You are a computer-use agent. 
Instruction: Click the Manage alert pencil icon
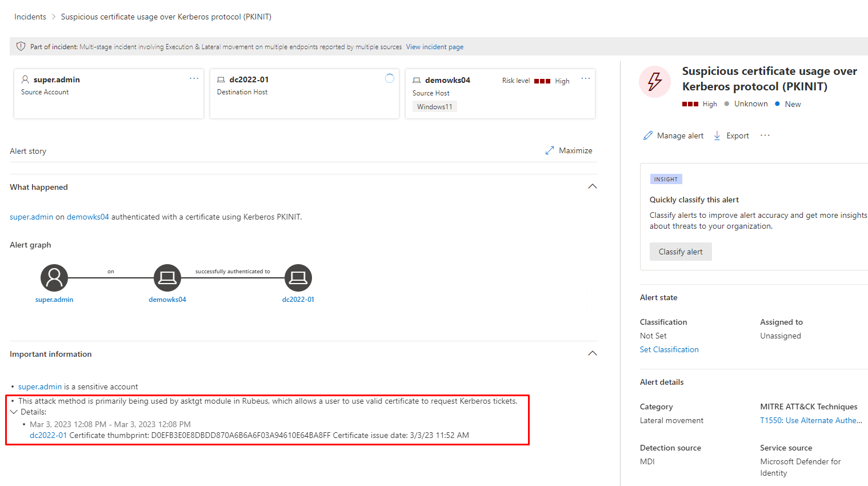click(x=648, y=136)
